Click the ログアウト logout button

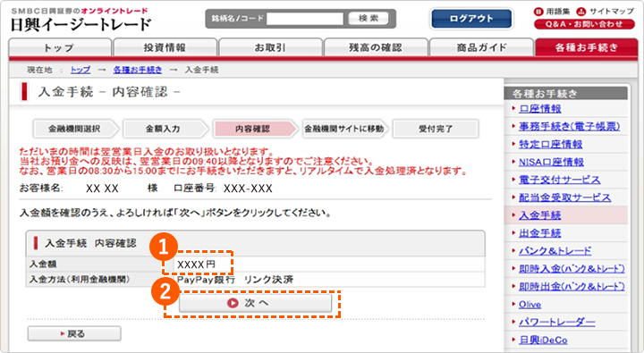point(471,19)
